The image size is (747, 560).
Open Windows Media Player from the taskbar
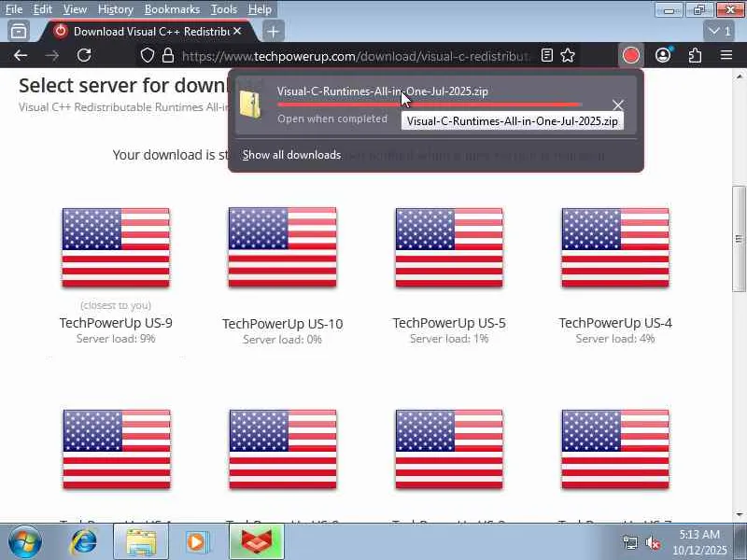point(196,542)
